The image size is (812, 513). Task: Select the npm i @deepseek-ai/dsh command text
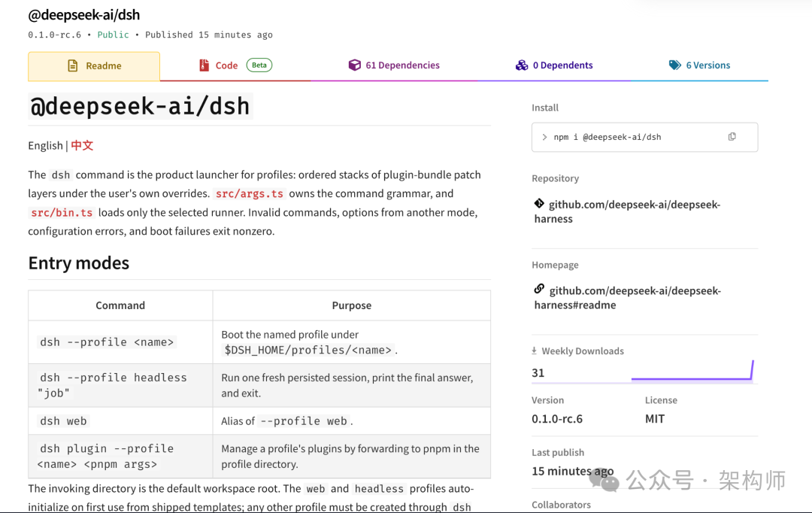(607, 138)
